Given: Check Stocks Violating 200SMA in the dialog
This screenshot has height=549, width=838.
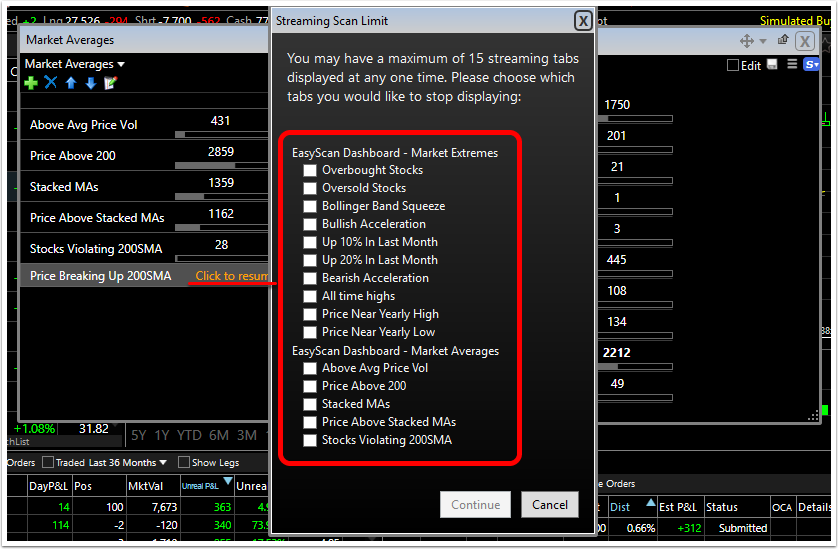Looking at the screenshot, I should pos(310,440).
